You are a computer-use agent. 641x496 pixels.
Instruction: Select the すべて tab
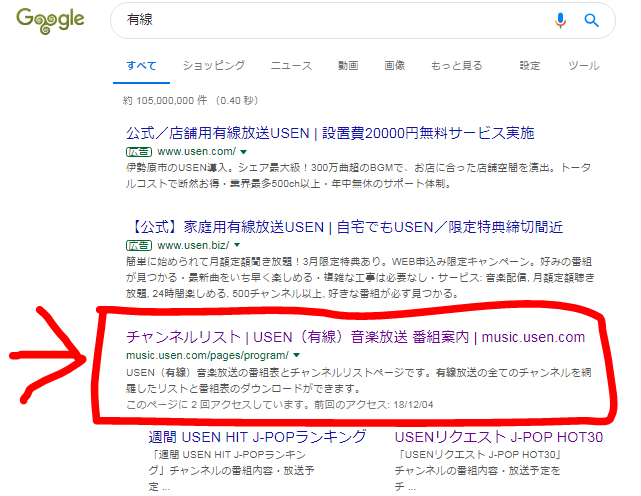click(141, 66)
